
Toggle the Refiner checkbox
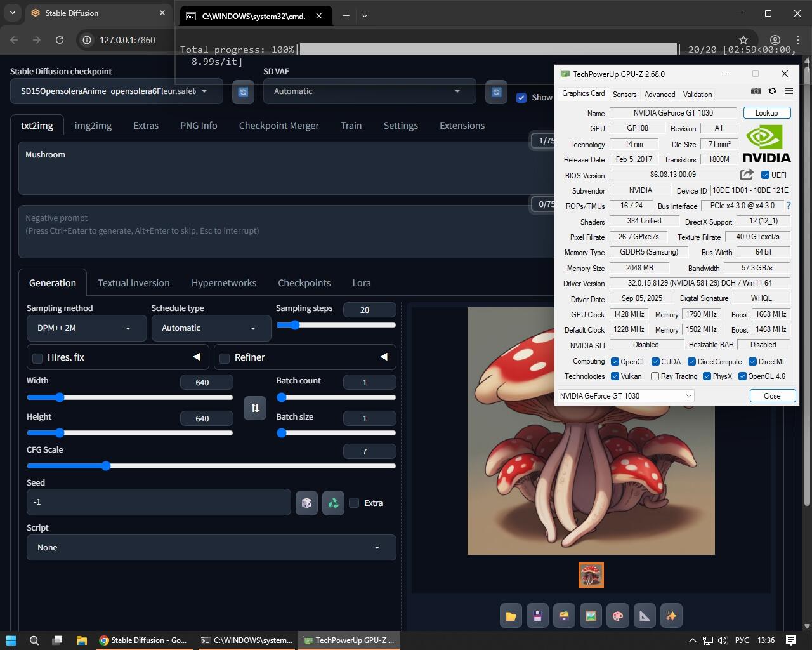point(225,358)
